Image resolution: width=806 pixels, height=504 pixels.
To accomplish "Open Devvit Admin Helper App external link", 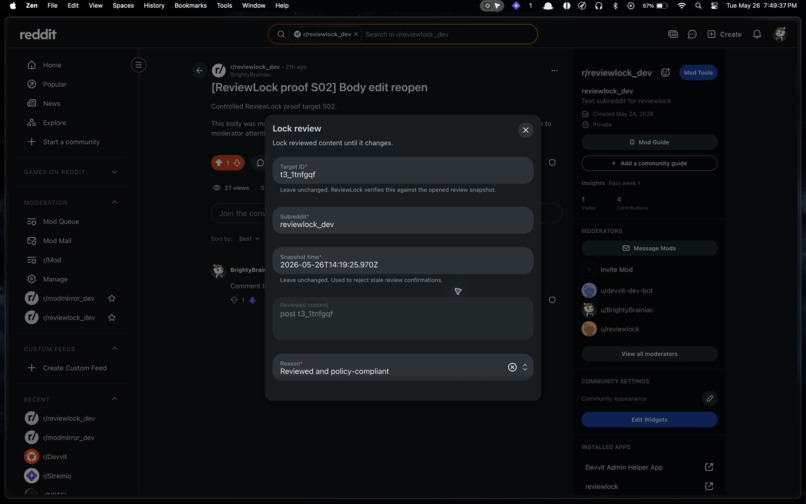I will tap(708, 467).
